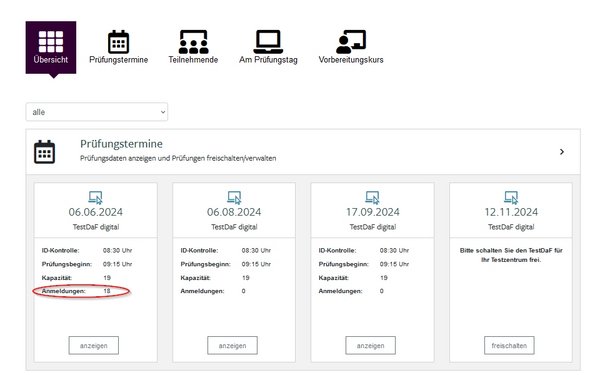
Task: Click the date text 17.09.2024
Action: pos(373,212)
